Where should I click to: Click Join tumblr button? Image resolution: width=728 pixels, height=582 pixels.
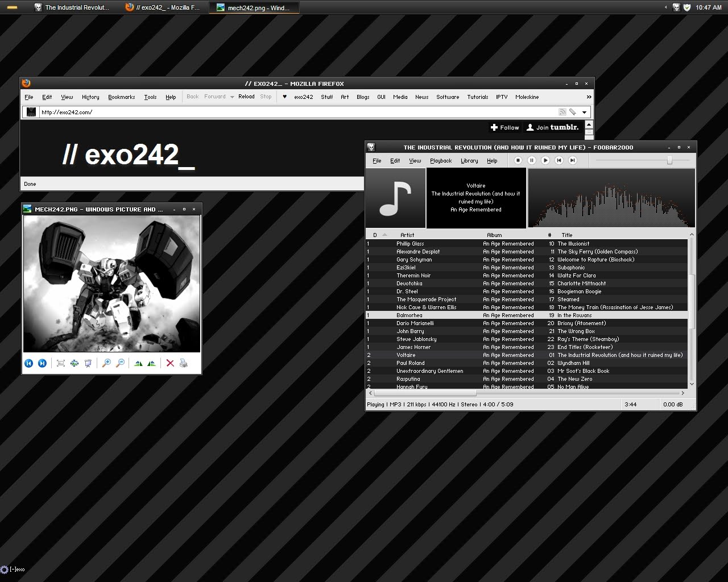(552, 127)
